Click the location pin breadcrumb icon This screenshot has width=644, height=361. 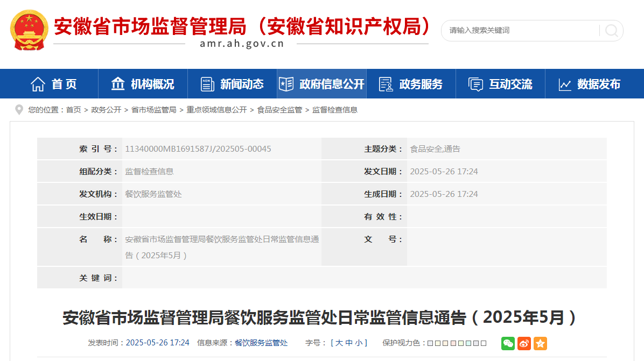[19, 110]
